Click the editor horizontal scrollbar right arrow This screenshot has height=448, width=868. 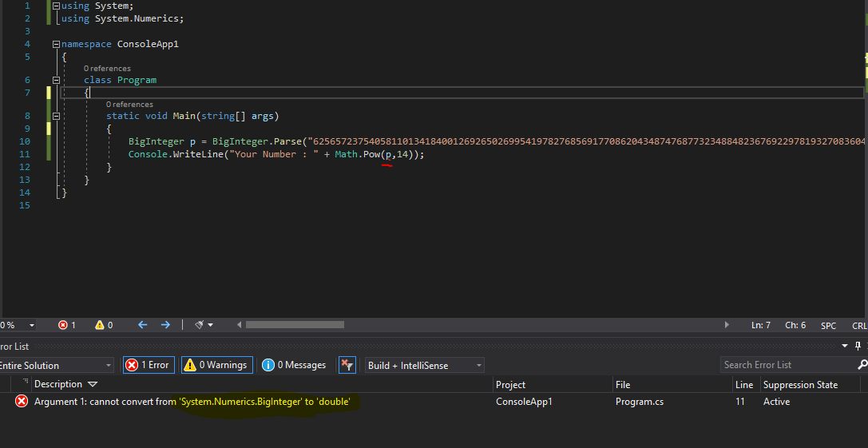(x=727, y=325)
